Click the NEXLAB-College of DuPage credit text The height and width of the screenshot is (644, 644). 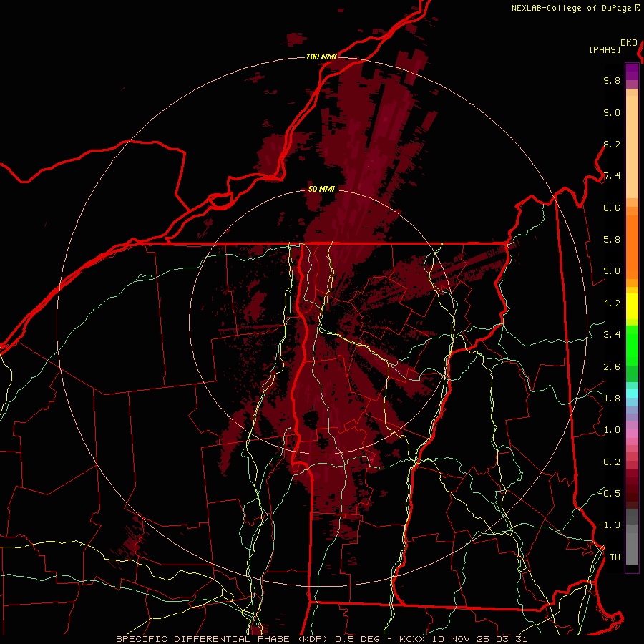pyautogui.click(x=572, y=8)
